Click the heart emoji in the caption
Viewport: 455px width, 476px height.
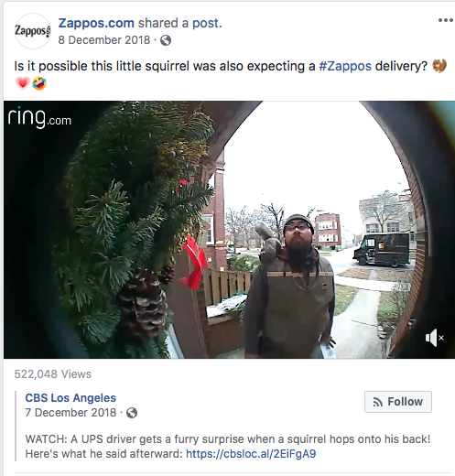(x=23, y=83)
